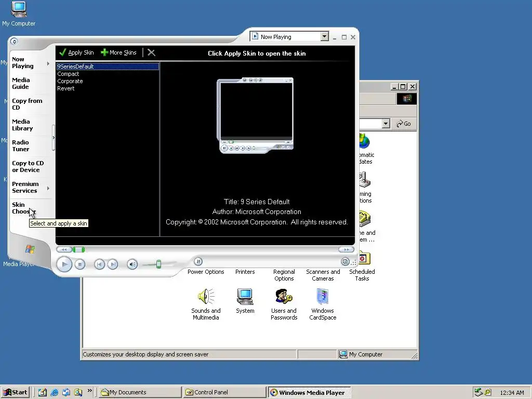Expand the Premium Services arrow
532x399 pixels.
click(48, 188)
